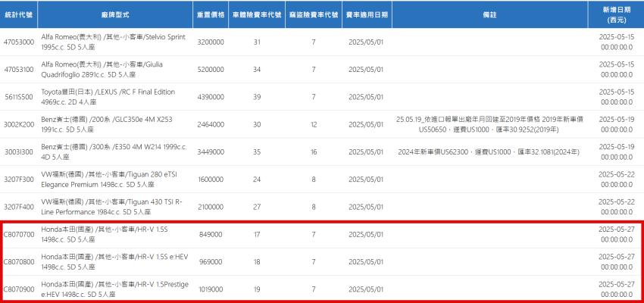Screen dimensions: 644x303
Task: Click replacement price 1019000
Action: coord(211,289)
